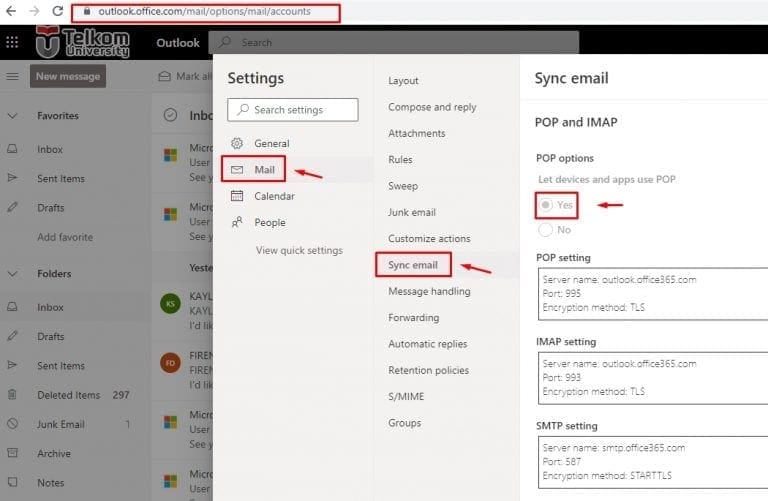
Task: Click the Archive box icon
Action: pyautogui.click(x=13, y=453)
